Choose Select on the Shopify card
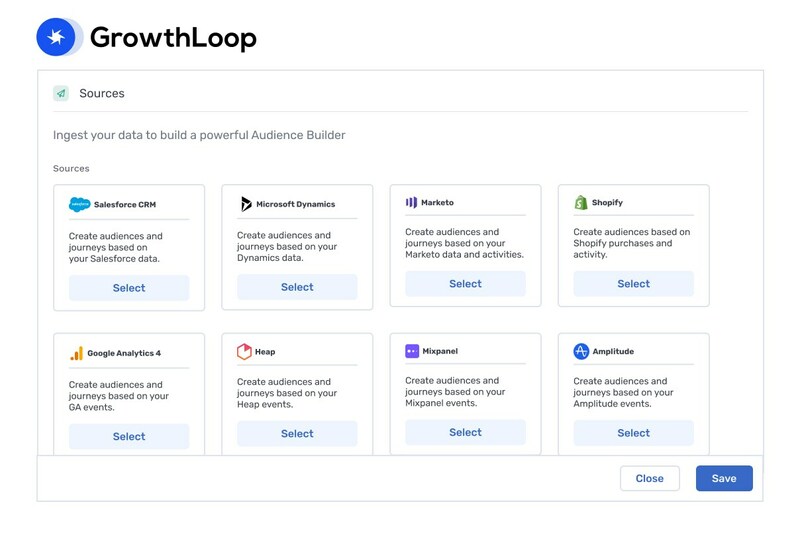The height and width of the screenshot is (533, 800). (x=633, y=284)
